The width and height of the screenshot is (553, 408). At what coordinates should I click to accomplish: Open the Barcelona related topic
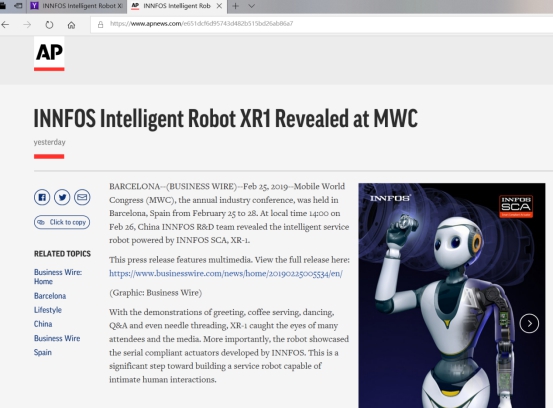[50, 296]
